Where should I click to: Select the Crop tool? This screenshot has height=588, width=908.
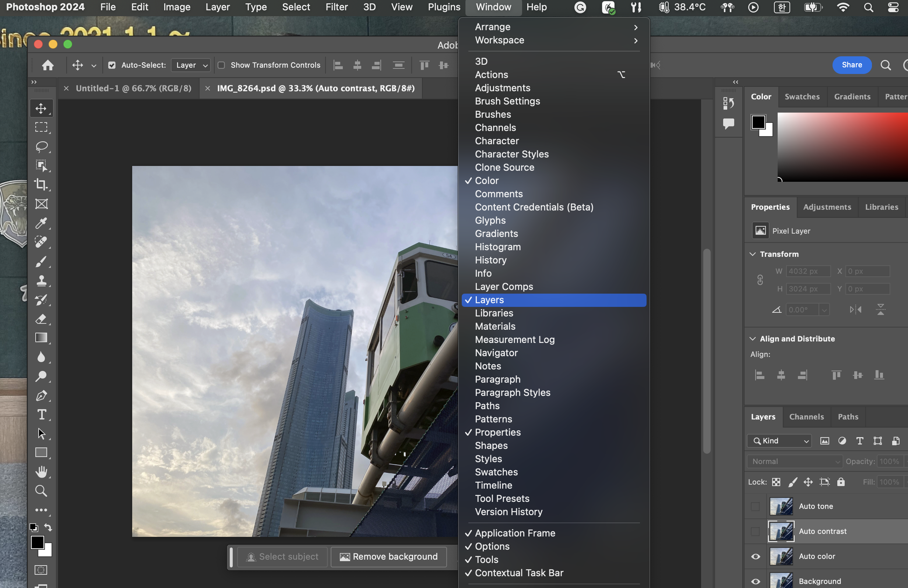click(41, 185)
